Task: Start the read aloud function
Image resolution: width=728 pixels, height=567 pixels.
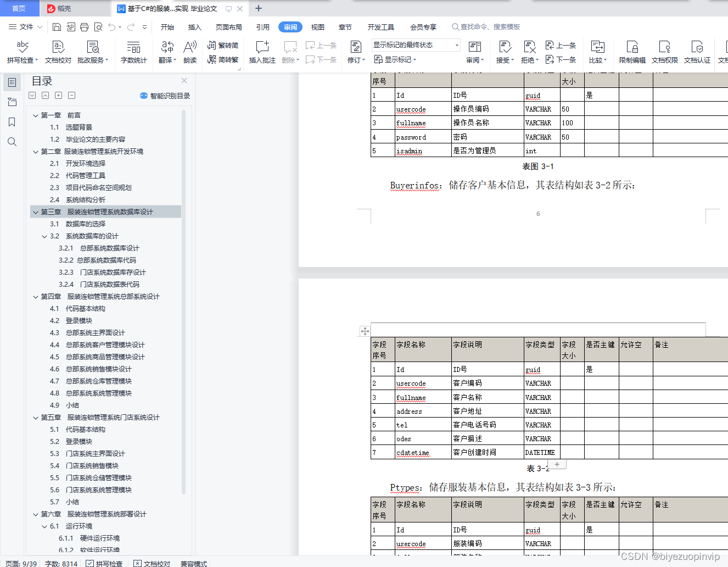Action: click(190, 52)
